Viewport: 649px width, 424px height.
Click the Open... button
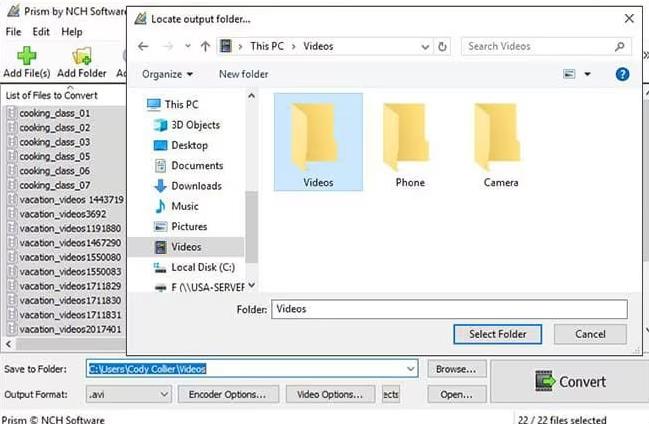[x=456, y=395]
